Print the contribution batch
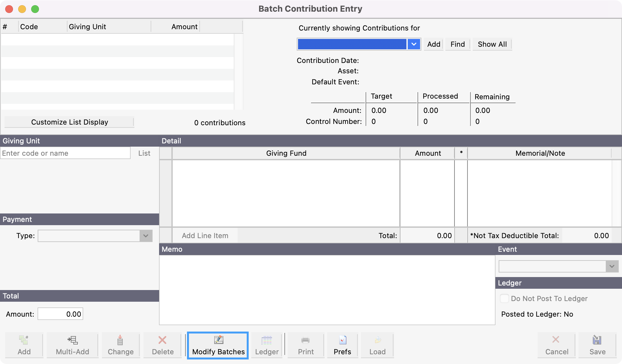 click(305, 345)
